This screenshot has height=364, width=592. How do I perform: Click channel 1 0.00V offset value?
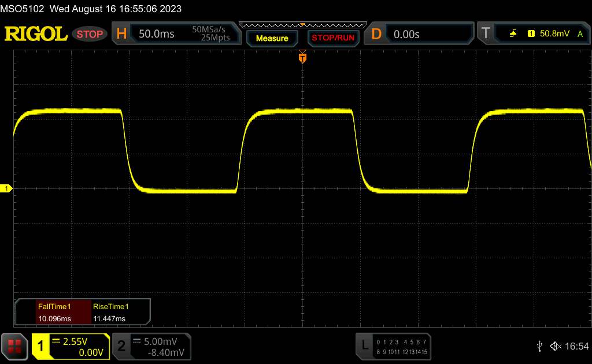coord(91,352)
